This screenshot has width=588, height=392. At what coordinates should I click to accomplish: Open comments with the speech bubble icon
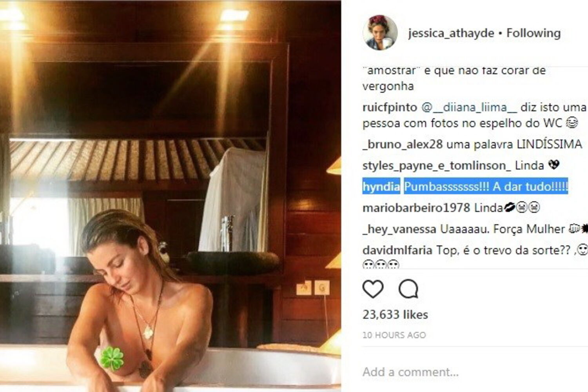pyautogui.click(x=408, y=289)
